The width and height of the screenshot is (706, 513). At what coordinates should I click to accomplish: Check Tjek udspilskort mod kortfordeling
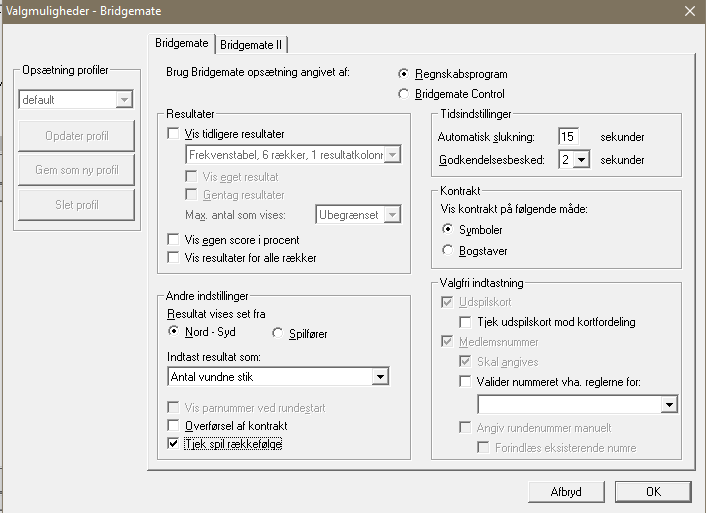[466, 322]
